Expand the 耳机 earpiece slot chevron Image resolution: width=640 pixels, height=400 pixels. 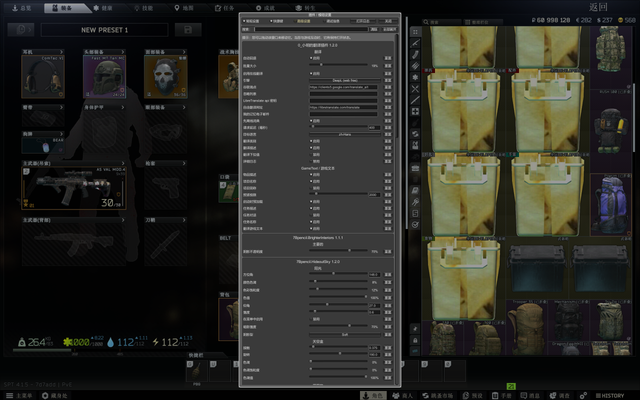tap(61, 52)
